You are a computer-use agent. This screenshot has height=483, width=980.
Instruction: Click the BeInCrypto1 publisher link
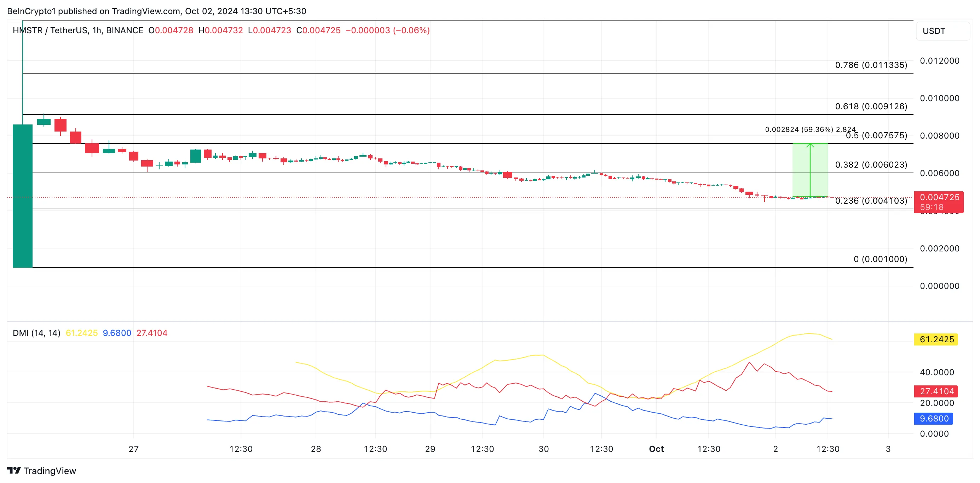point(30,11)
